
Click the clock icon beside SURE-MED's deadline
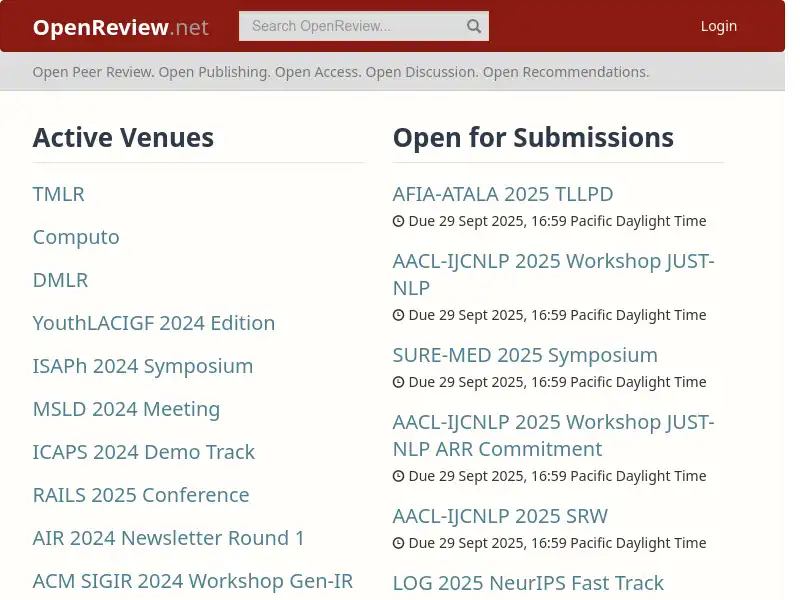398,382
